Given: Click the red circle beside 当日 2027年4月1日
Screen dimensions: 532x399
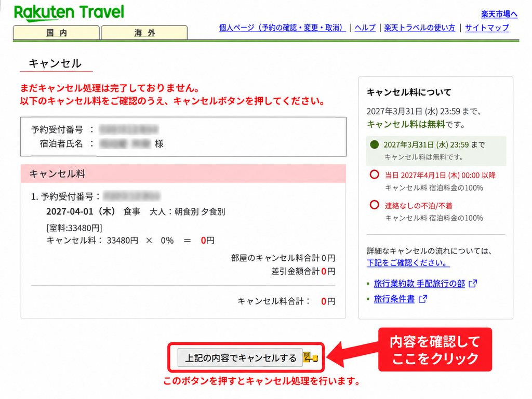Looking at the screenshot, I should point(374,175).
